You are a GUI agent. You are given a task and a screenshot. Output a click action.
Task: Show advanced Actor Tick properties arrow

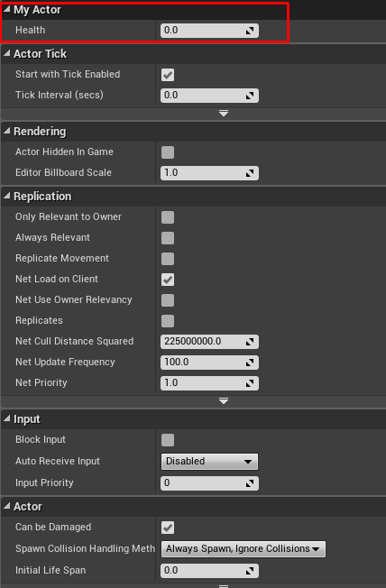[224, 113]
